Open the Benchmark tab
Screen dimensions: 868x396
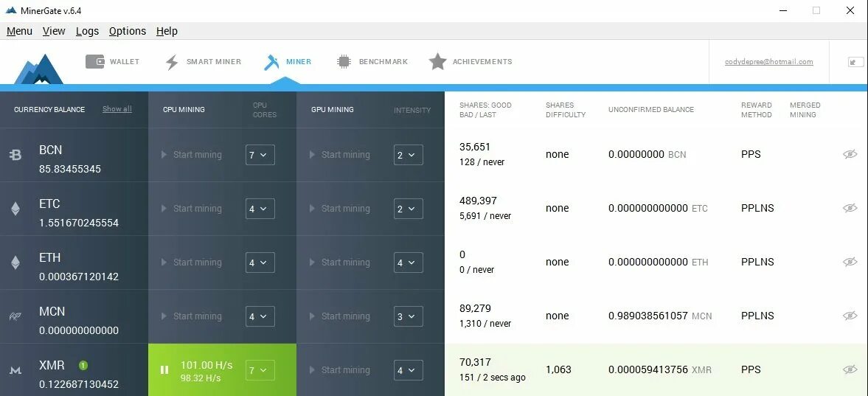[372, 61]
